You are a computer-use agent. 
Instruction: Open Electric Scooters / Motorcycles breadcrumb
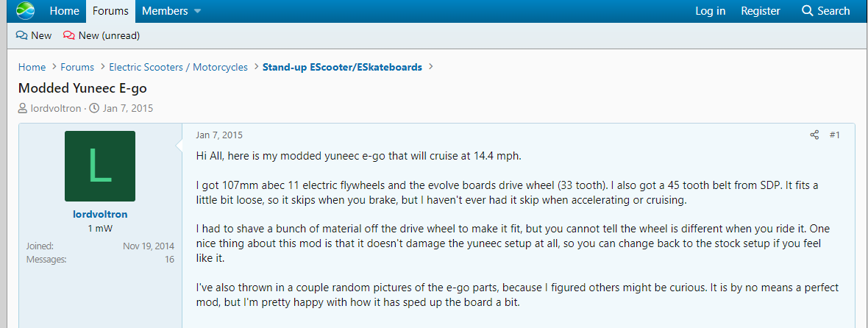tap(178, 67)
